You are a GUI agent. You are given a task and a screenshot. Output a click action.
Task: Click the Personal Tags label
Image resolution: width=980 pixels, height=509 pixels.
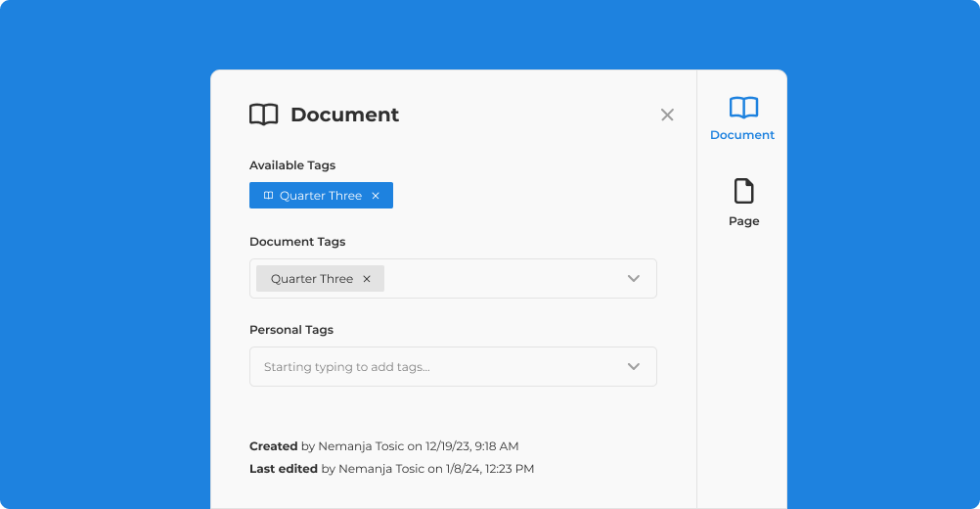coord(291,330)
